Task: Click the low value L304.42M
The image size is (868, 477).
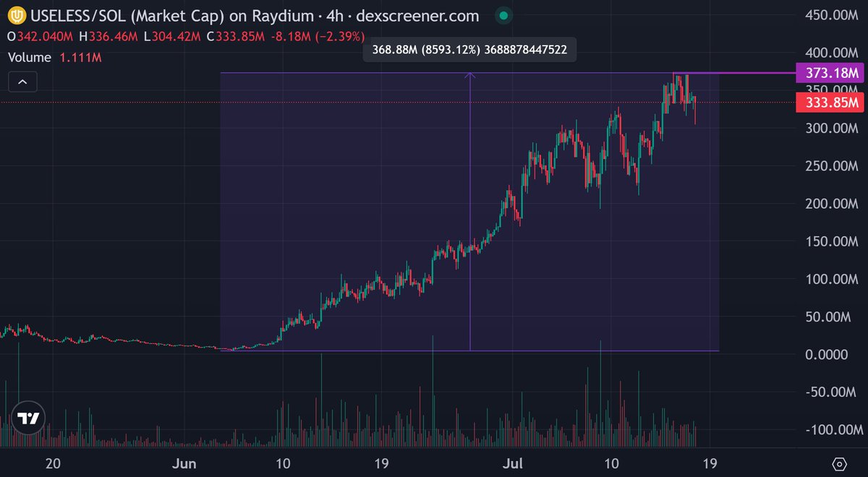Action: click(x=171, y=36)
